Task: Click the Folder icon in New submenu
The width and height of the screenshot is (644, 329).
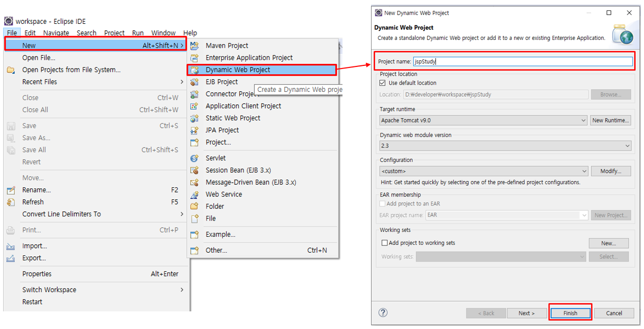Action: 195,207
